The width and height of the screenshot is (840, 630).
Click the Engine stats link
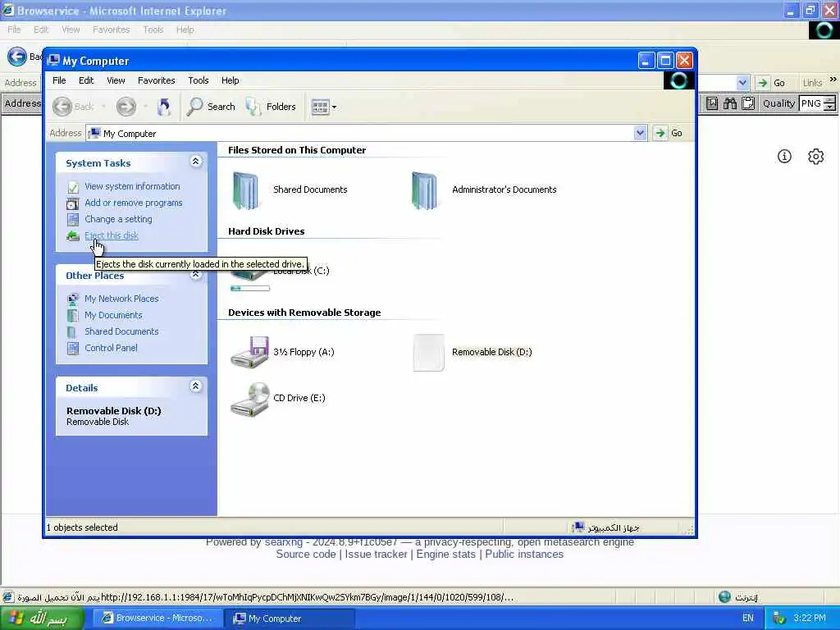[x=445, y=555]
